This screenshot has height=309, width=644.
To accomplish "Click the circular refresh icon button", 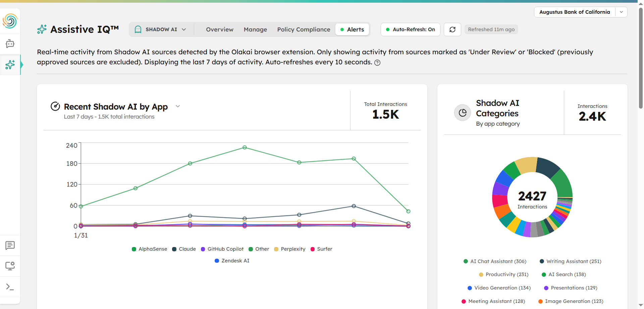I will click(x=452, y=29).
